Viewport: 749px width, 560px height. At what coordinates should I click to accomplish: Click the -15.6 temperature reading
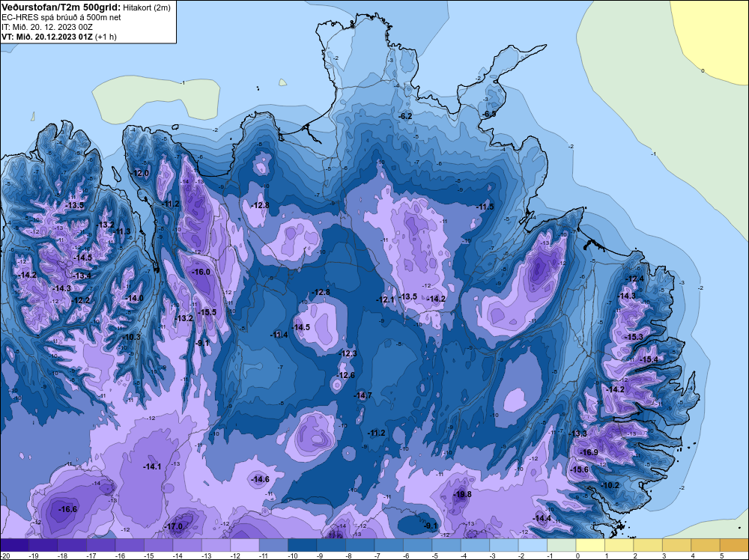[580, 469]
